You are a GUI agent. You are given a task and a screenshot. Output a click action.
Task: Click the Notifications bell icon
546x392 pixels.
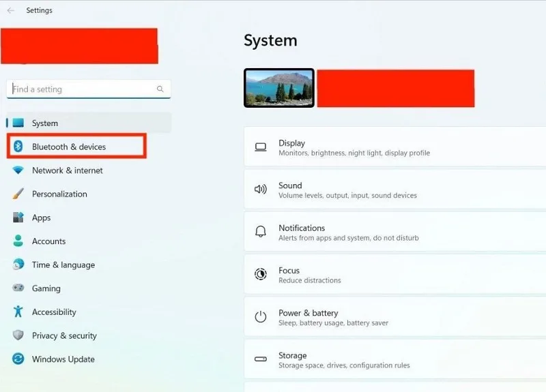[261, 232]
